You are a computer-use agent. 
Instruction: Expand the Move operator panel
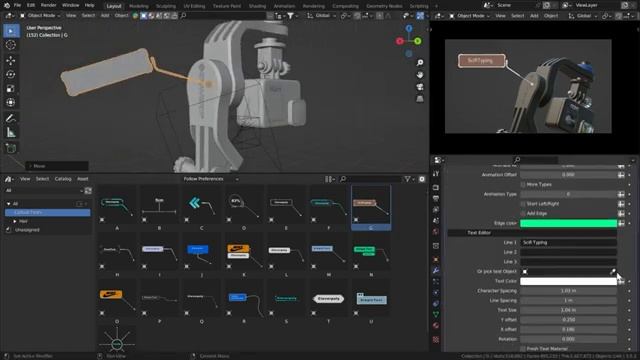pos(57,166)
